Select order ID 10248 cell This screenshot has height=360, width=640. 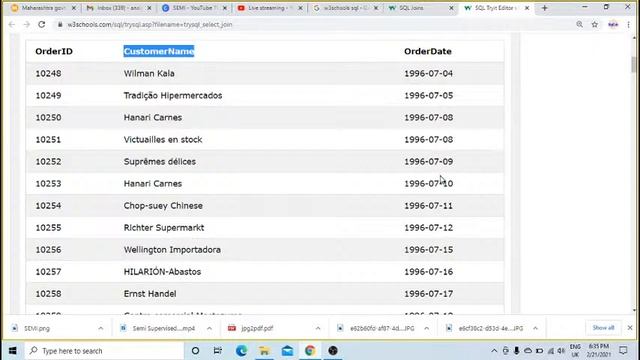pos(48,73)
